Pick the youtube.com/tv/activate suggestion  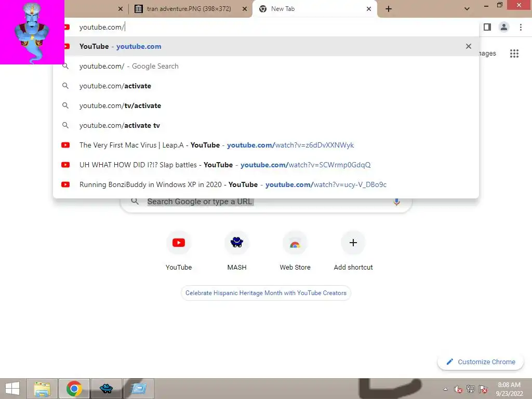[x=266, y=105]
